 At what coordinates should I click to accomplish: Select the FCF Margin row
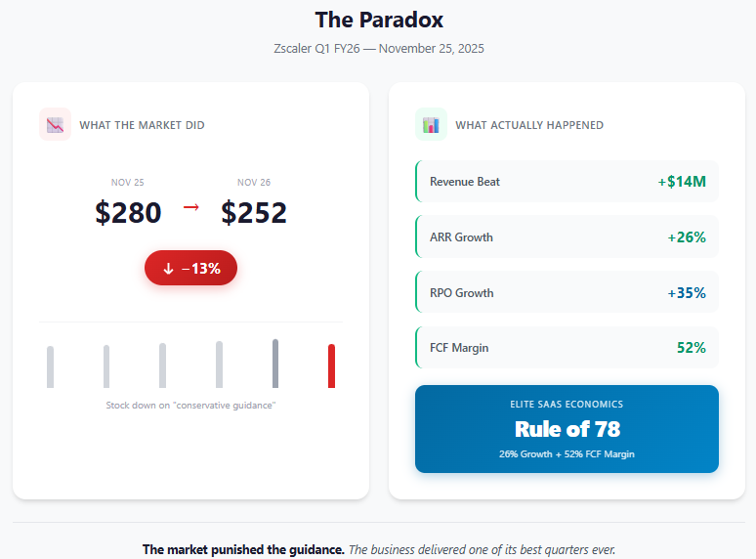coord(567,347)
